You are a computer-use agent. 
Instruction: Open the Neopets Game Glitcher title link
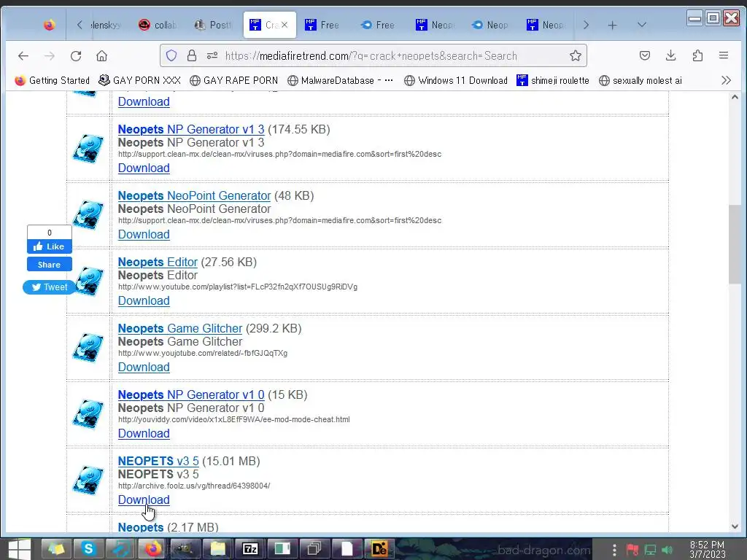pyautogui.click(x=180, y=328)
